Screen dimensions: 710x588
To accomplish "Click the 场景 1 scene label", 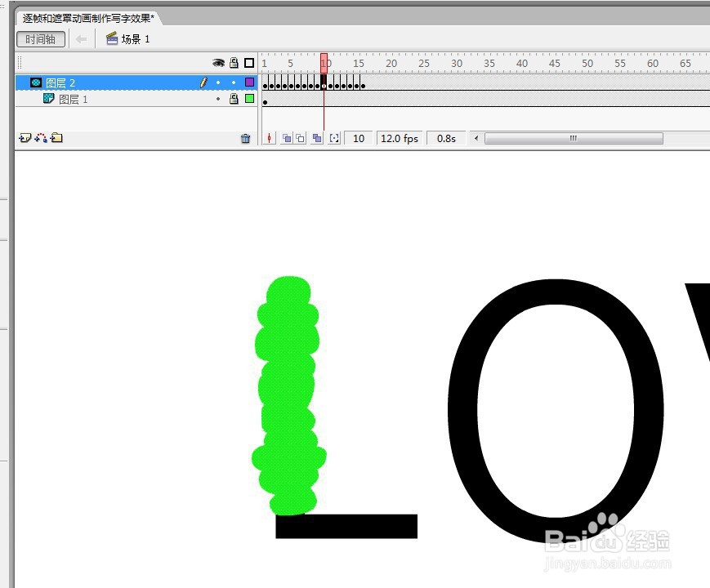I will click(136, 39).
